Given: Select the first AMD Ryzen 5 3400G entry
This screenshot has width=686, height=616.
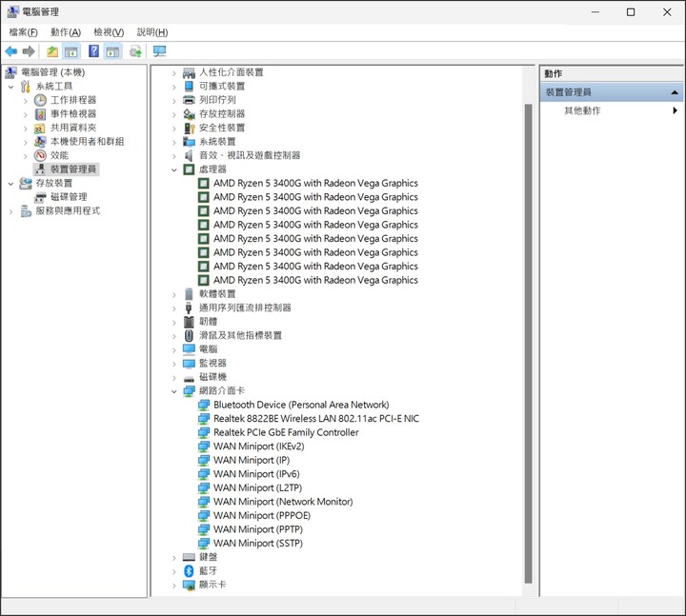Looking at the screenshot, I should (x=315, y=183).
